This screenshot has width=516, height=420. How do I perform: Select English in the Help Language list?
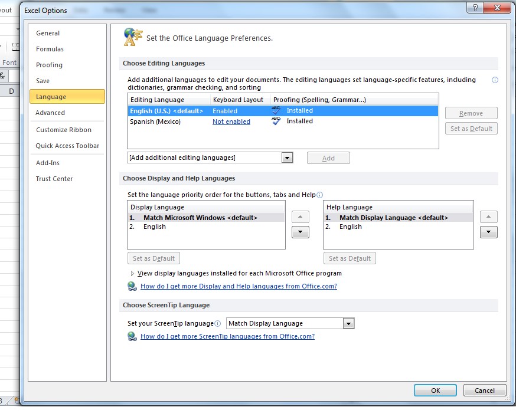coord(398,227)
